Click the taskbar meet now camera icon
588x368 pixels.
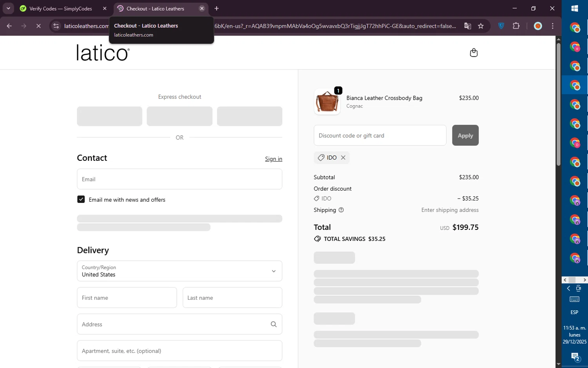[579, 288]
